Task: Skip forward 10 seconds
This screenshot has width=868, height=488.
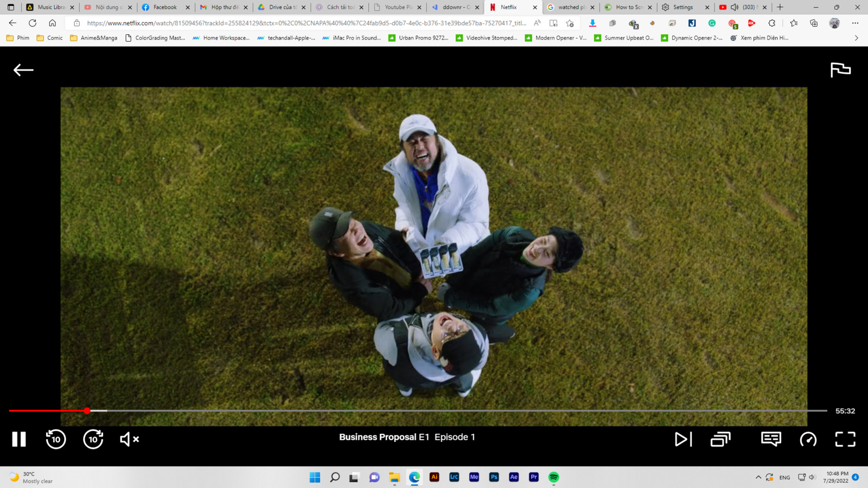Action: point(93,439)
